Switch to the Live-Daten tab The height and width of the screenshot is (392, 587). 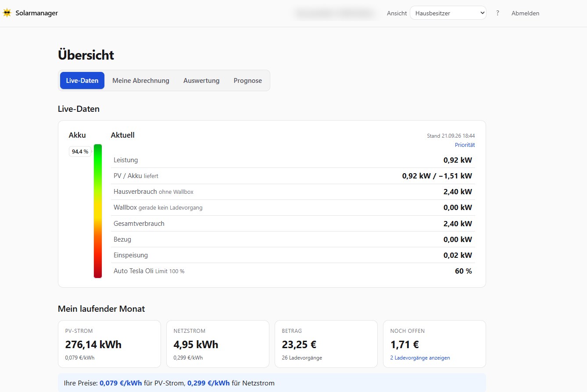[82, 81]
